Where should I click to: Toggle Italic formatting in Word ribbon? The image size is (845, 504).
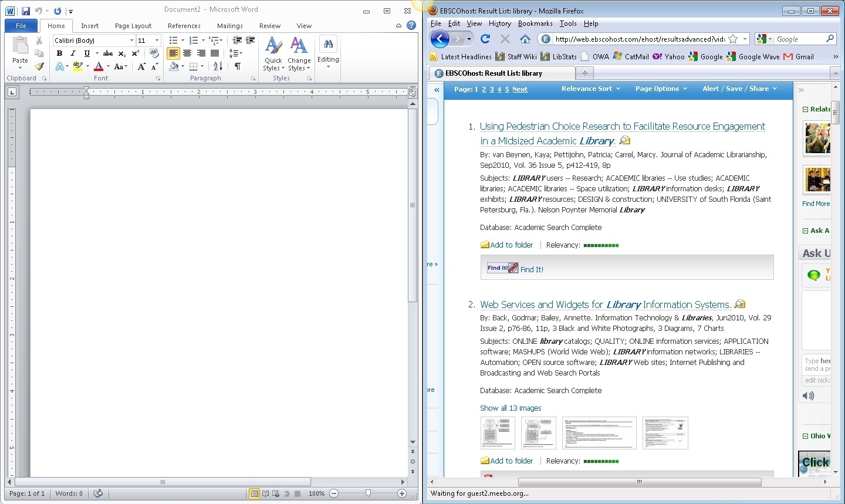[x=73, y=53]
